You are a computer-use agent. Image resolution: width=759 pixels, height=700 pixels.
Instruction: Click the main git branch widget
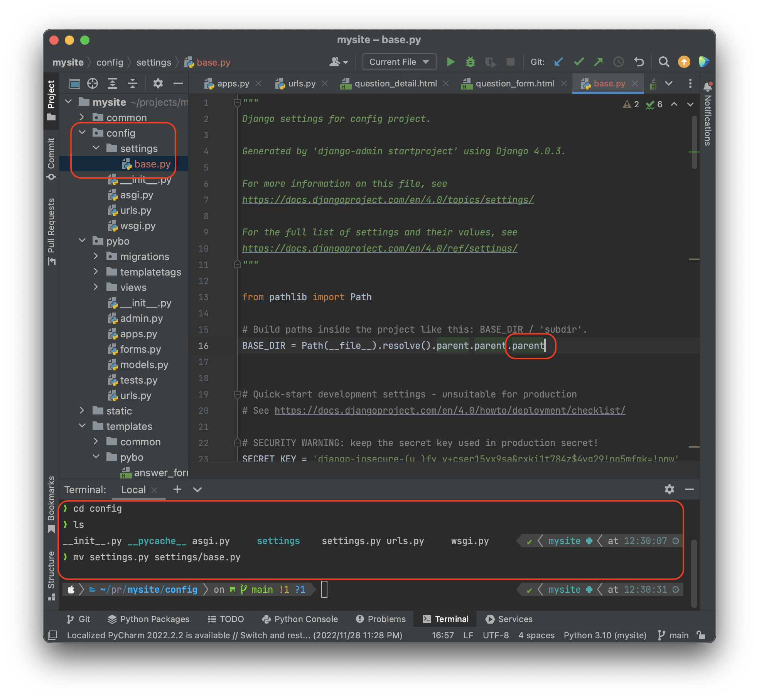673,635
